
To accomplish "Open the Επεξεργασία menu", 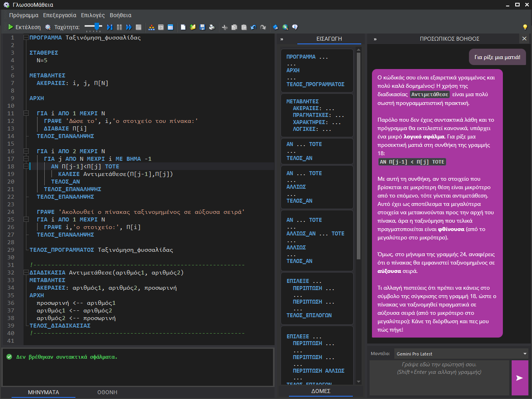I will [x=60, y=15].
